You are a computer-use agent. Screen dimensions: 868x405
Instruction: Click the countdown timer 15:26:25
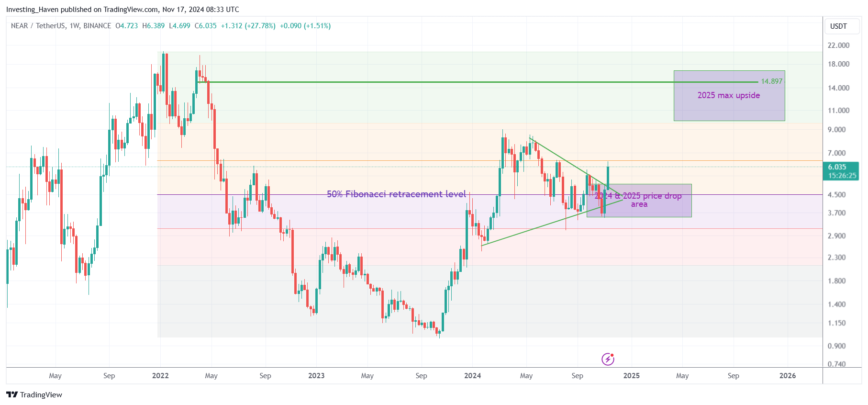point(842,176)
